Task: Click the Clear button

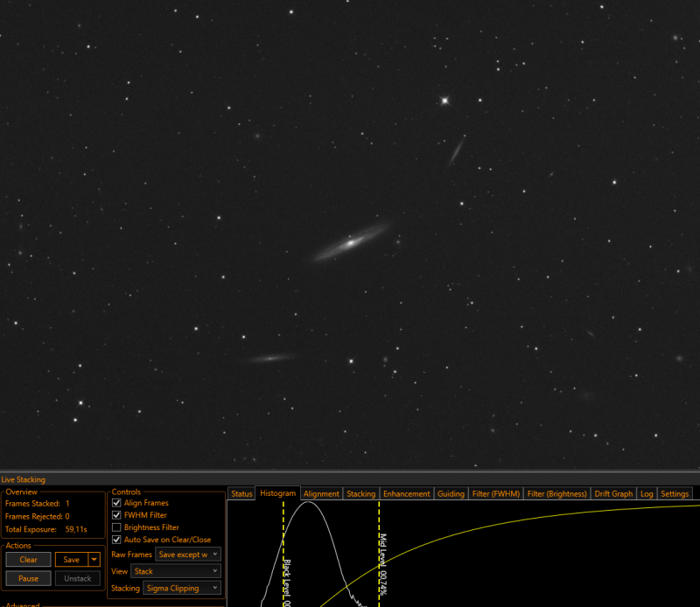Action: pyautogui.click(x=29, y=560)
